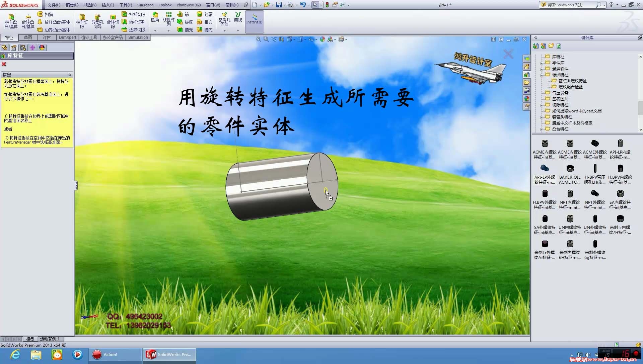Select the Revolved Boss/Base tool (旋转凸台/基体)
This screenshot has width=643, height=364.
tap(28, 21)
